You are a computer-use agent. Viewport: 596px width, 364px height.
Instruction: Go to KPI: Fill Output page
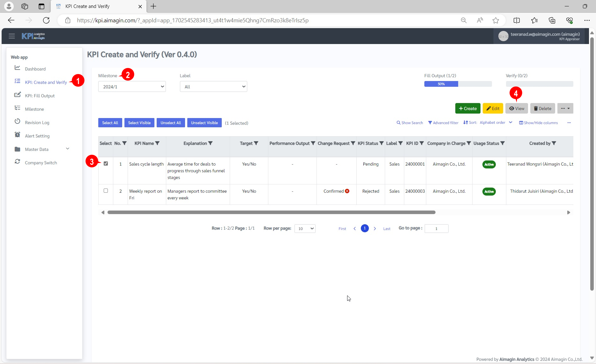(x=40, y=96)
